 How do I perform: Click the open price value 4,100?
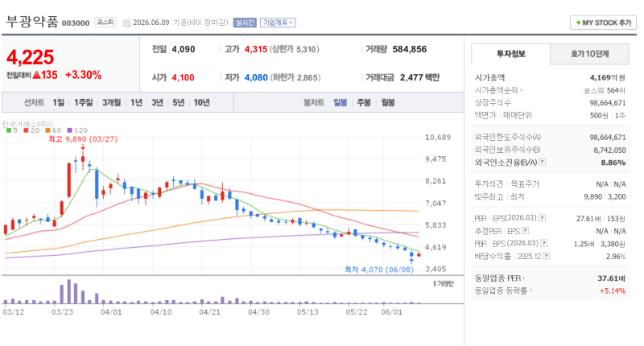(x=184, y=77)
